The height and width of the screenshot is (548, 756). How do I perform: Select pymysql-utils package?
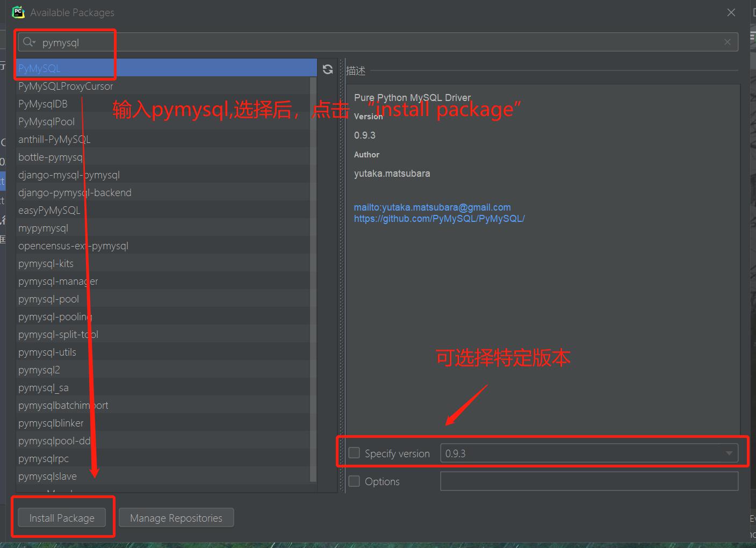[163, 352]
